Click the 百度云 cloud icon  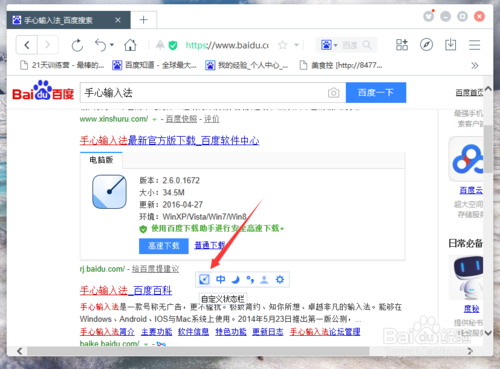tap(467, 159)
